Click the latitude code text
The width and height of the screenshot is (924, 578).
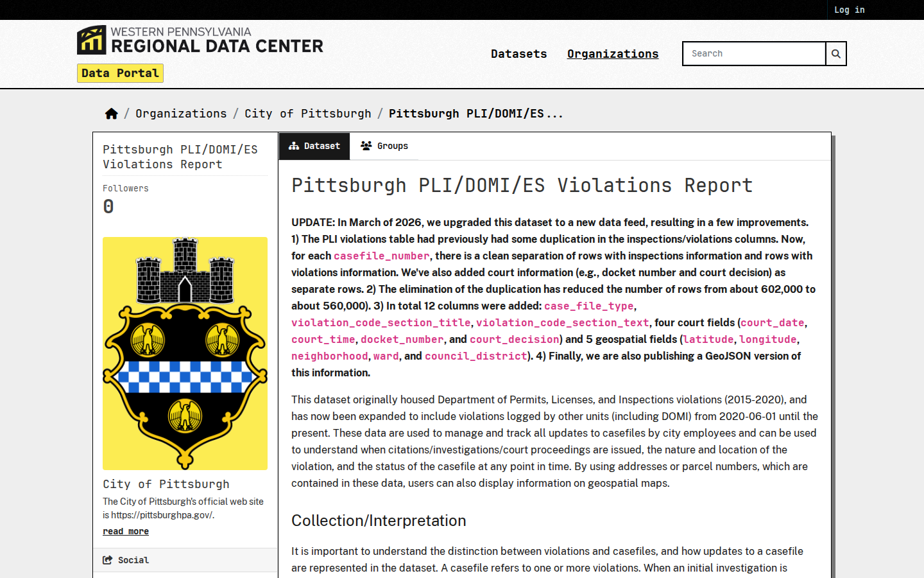tap(708, 339)
